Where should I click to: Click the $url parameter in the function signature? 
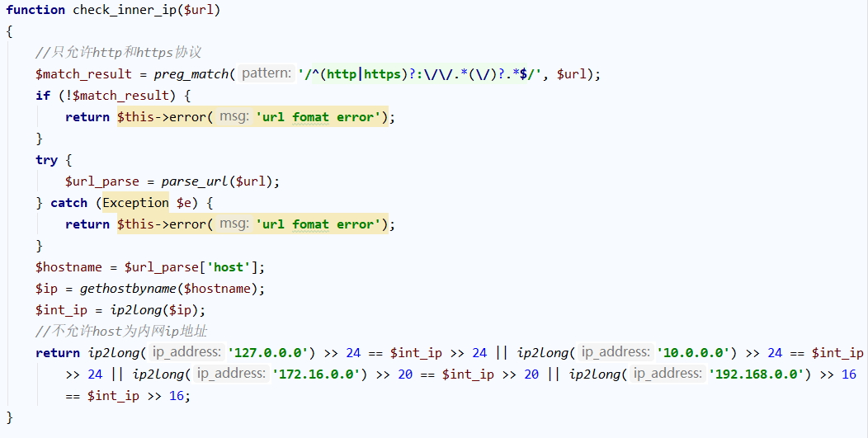(198, 10)
